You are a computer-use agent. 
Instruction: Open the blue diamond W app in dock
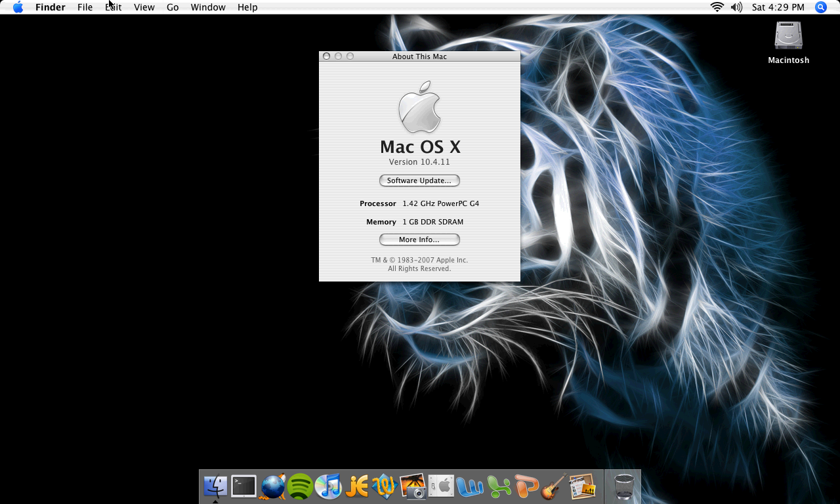[385, 486]
